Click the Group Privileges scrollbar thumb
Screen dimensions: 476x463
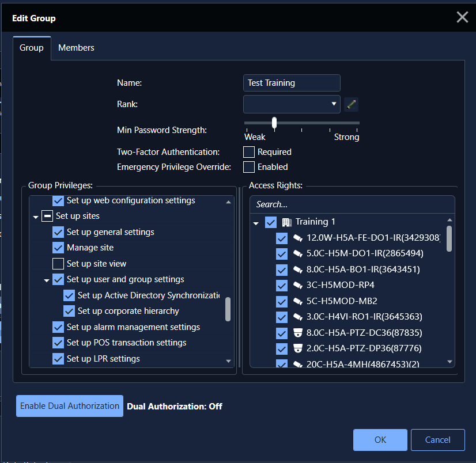(228, 309)
